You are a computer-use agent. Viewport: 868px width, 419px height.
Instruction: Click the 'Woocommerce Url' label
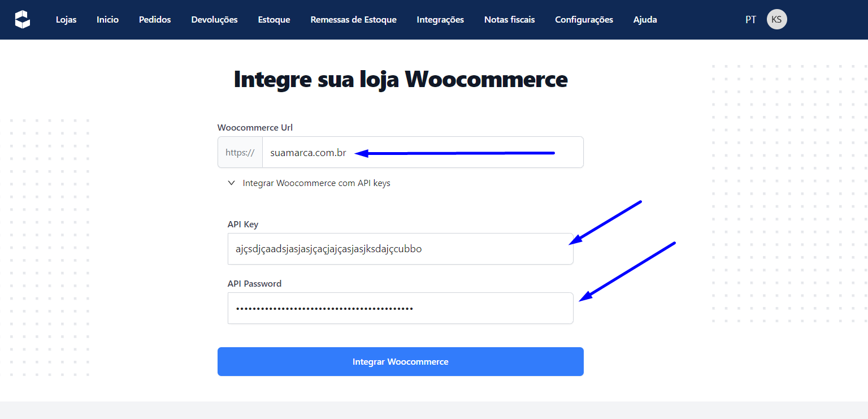click(255, 127)
